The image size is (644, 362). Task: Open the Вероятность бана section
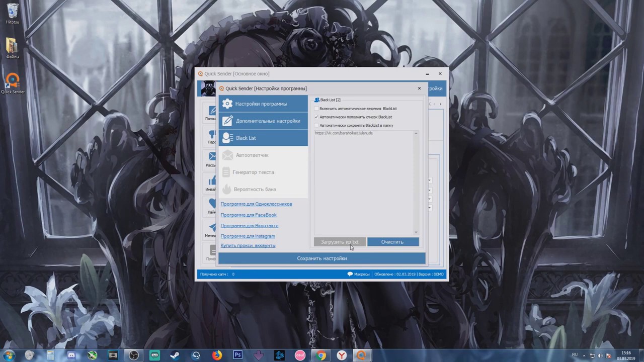263,189
